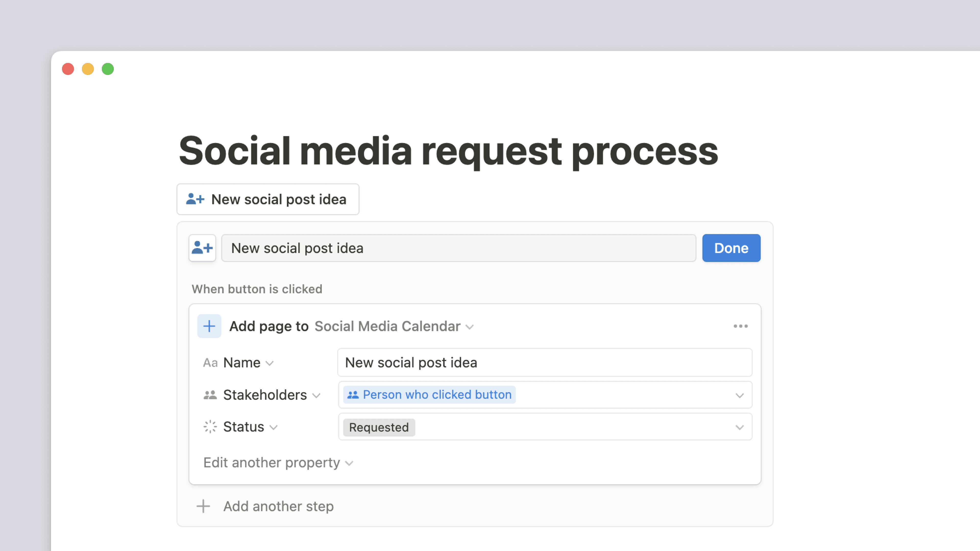Click the Aa Name property icon

click(x=210, y=363)
